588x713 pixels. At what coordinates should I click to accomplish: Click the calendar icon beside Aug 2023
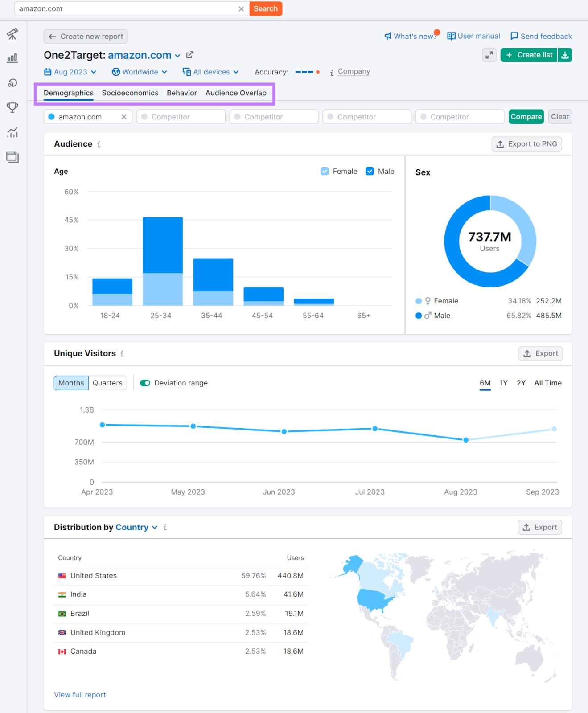(x=48, y=72)
